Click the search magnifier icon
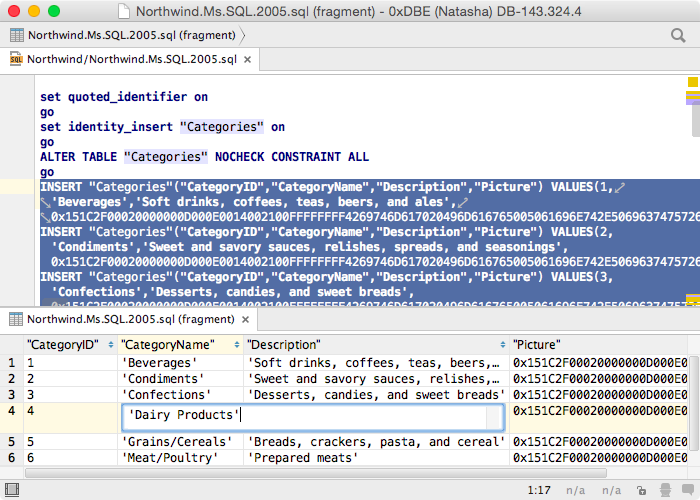The height and width of the screenshot is (500, 700). 678,35
